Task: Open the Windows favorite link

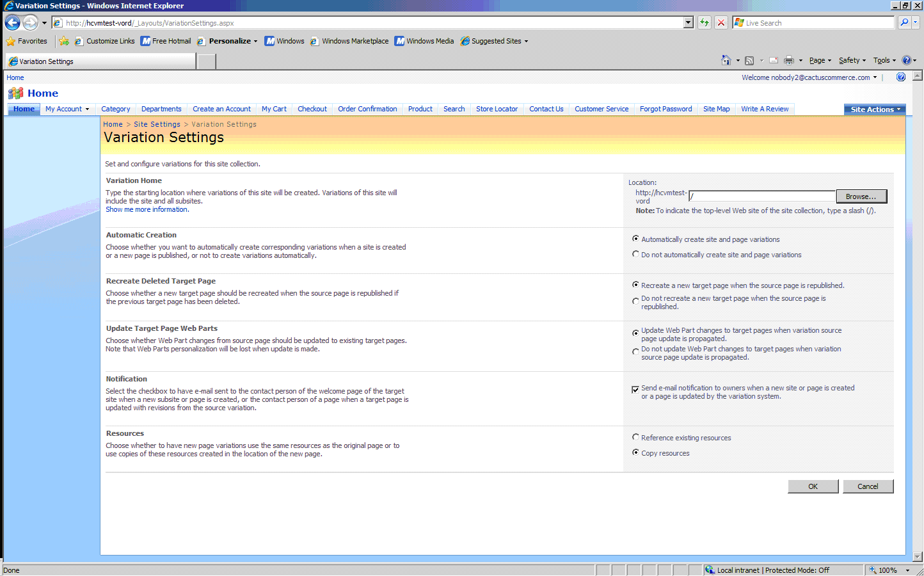Action: click(x=285, y=41)
